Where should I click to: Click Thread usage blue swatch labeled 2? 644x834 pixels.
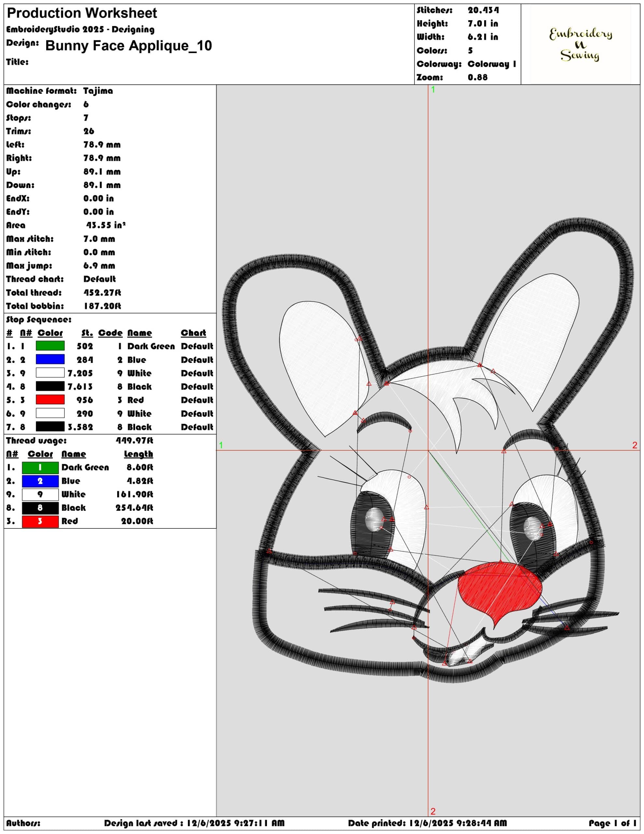pyautogui.click(x=40, y=481)
